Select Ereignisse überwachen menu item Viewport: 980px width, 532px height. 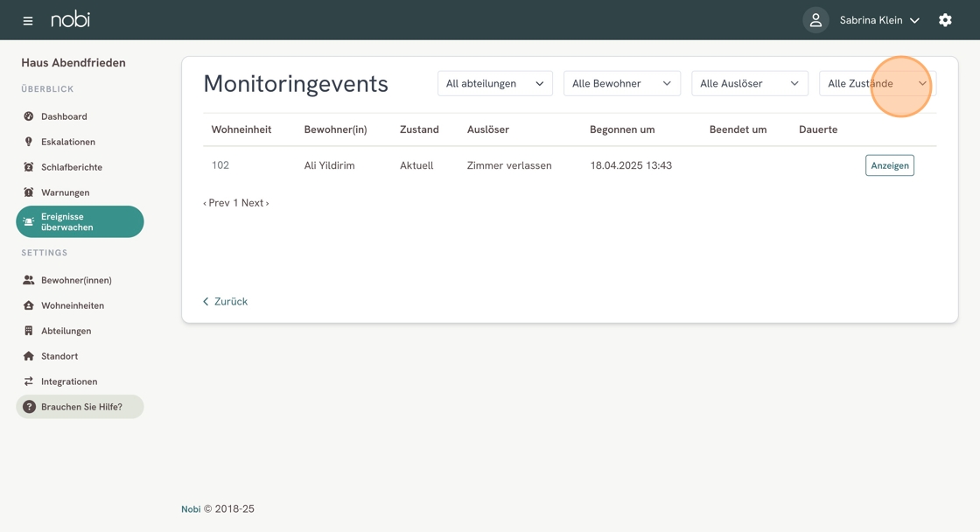pos(80,222)
